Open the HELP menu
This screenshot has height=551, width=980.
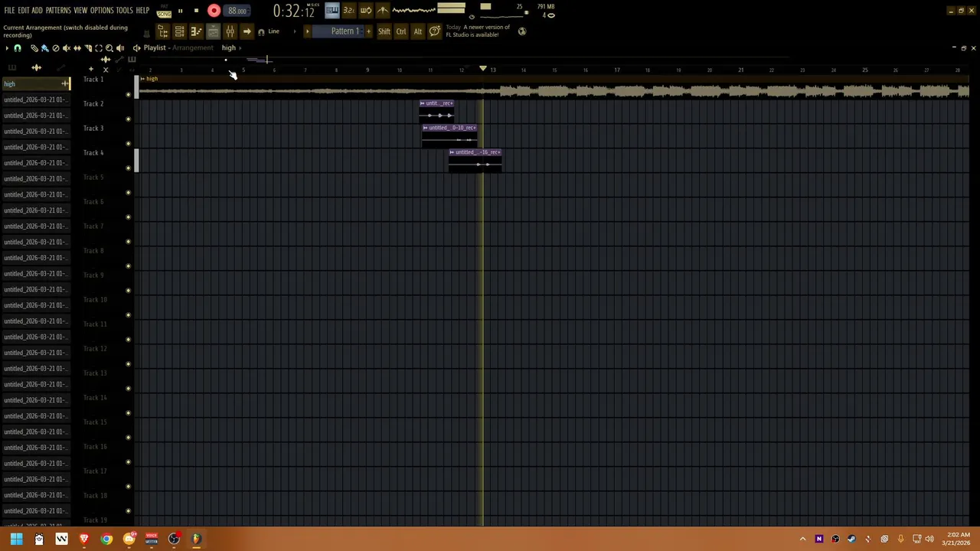click(142, 11)
